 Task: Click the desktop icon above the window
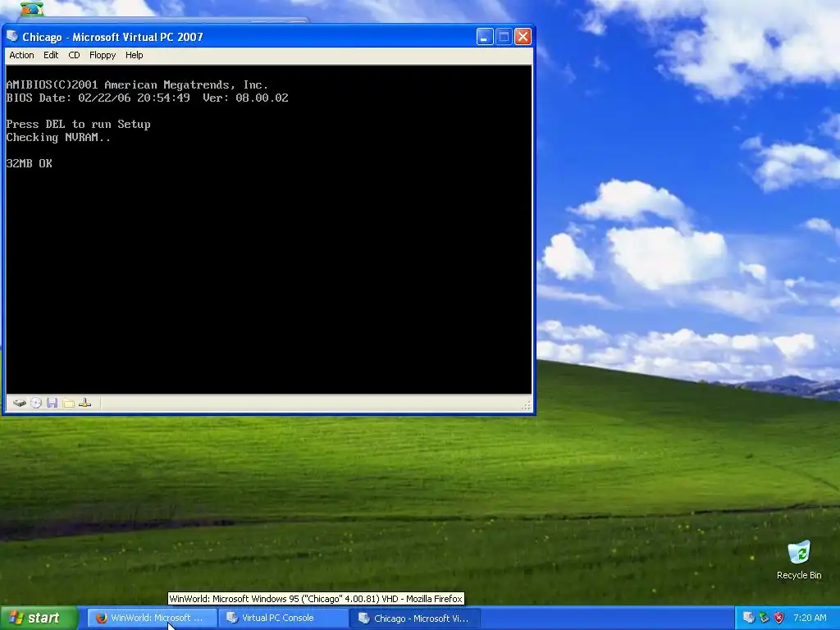pyautogui.click(x=31, y=8)
